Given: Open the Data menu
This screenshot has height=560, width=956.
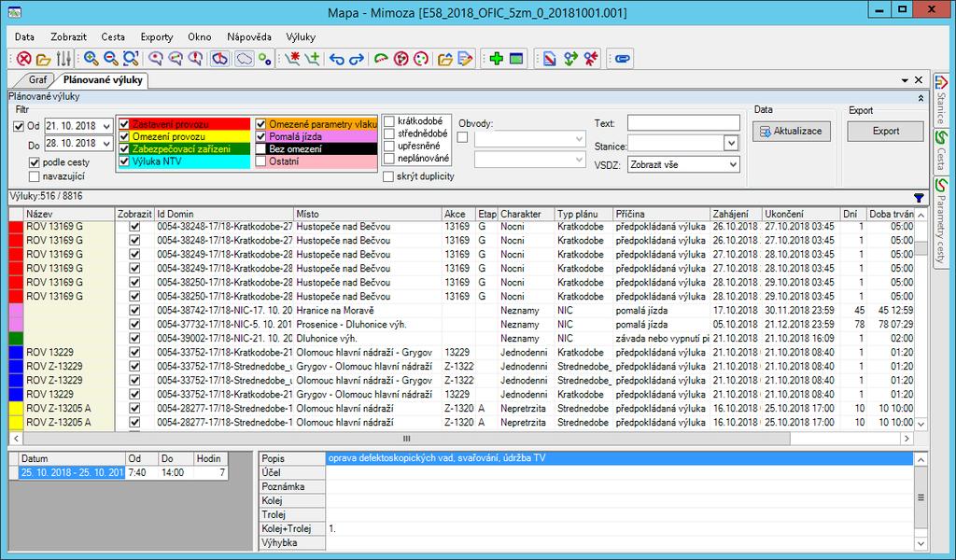Looking at the screenshot, I should click(24, 36).
